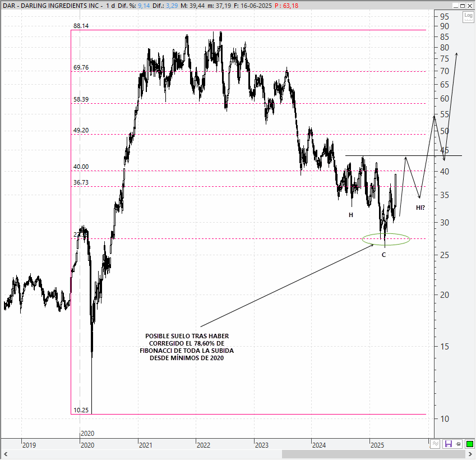
Task: Click the 30 price axis label
Action: tap(445, 223)
